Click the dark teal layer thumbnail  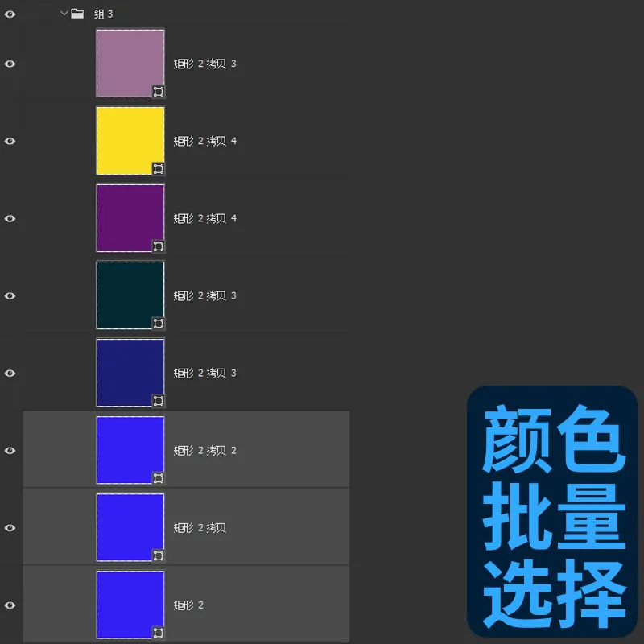click(130, 295)
